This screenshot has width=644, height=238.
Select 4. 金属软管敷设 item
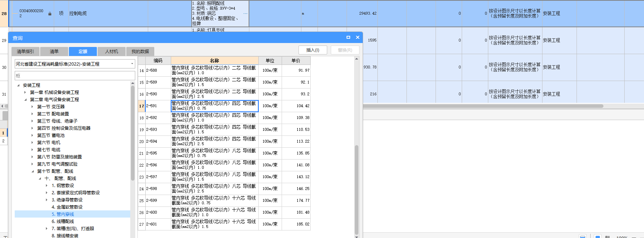click(x=67, y=207)
